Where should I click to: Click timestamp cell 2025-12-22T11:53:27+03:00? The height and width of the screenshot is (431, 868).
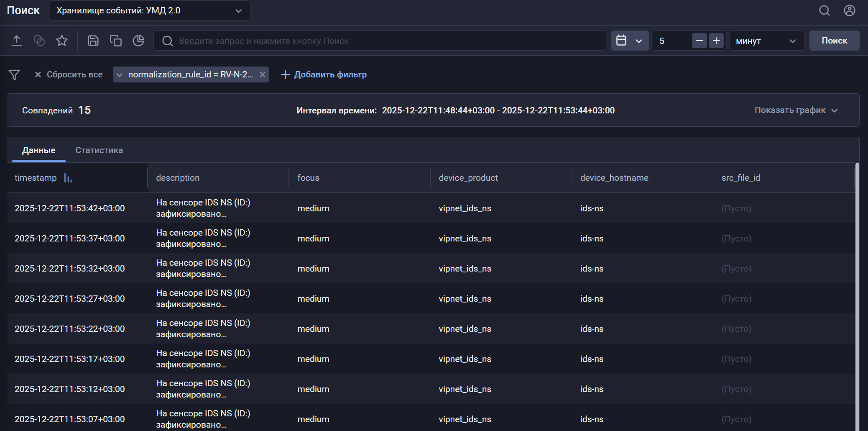[x=70, y=299]
